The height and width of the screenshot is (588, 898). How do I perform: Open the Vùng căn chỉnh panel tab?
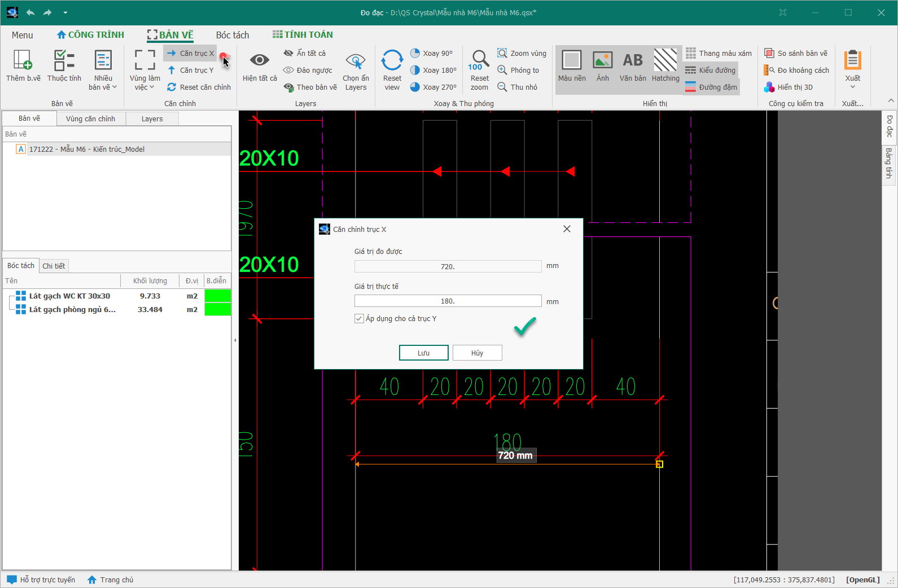coord(90,119)
